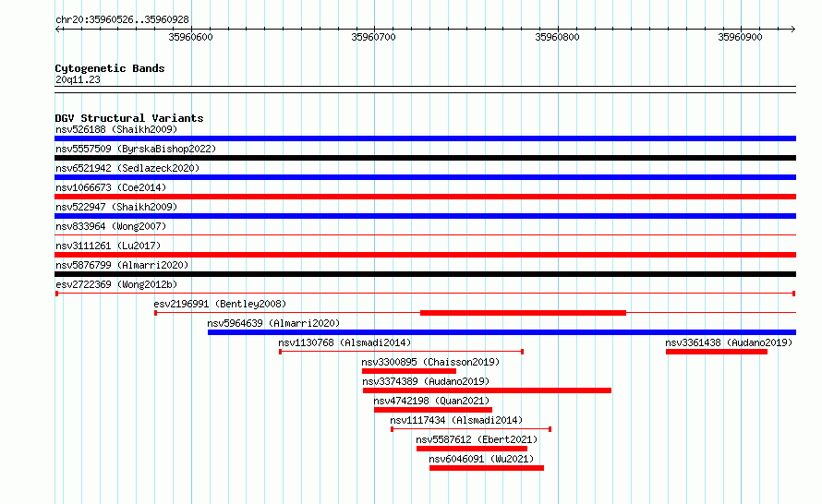The height and width of the screenshot is (504, 822).
Task: Select the red bar under nsv5587612
Action: tap(472, 449)
